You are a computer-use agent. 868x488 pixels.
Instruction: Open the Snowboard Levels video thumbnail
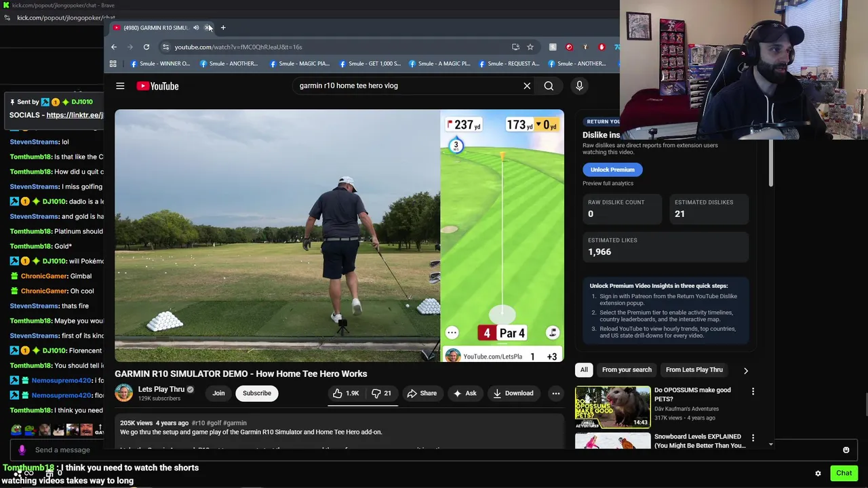[x=612, y=442]
